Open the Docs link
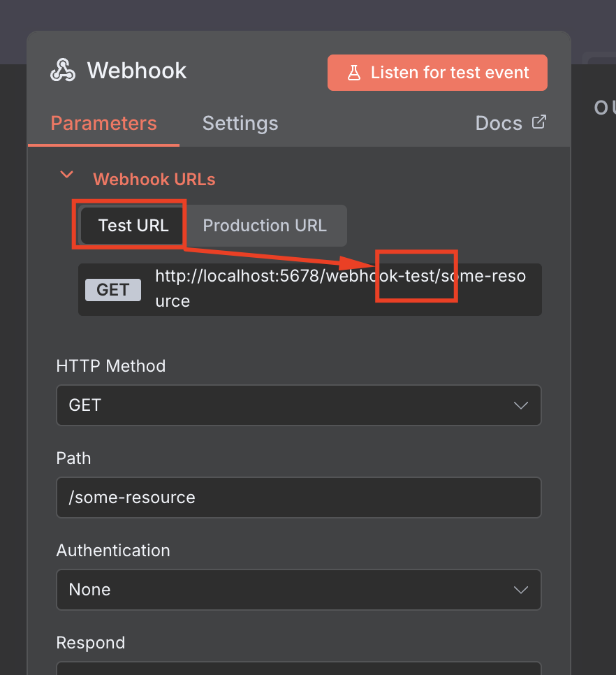Viewport: 616px width, 675px height. coord(499,124)
